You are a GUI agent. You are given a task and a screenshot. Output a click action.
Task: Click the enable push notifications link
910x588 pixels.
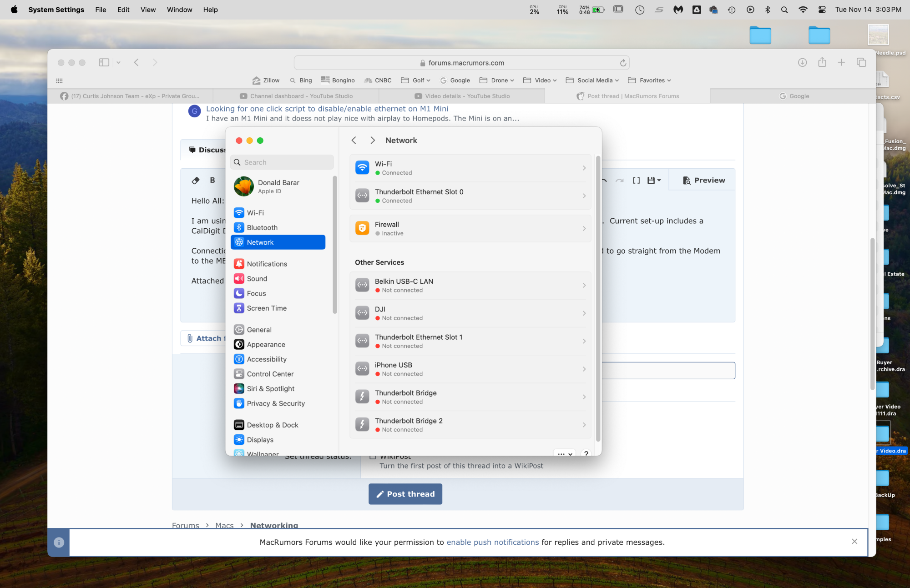492,542
